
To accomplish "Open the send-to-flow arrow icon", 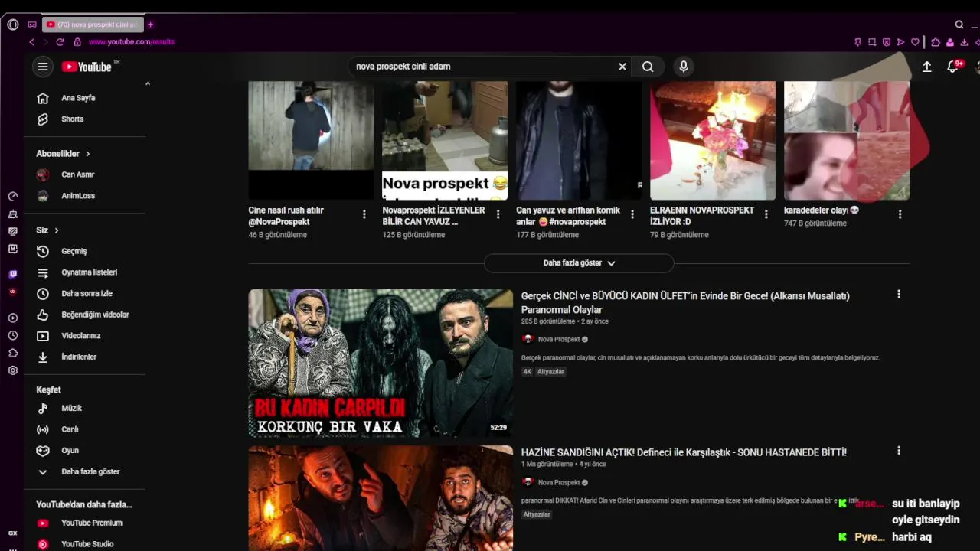I will tap(900, 42).
